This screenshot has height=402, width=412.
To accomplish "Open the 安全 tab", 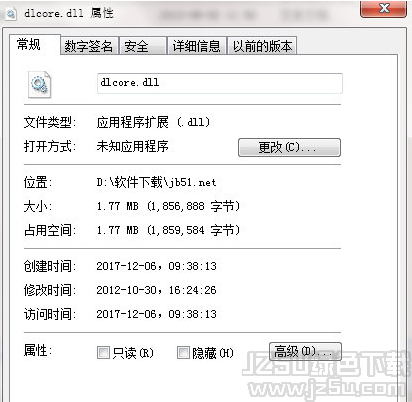I will coord(143,46).
